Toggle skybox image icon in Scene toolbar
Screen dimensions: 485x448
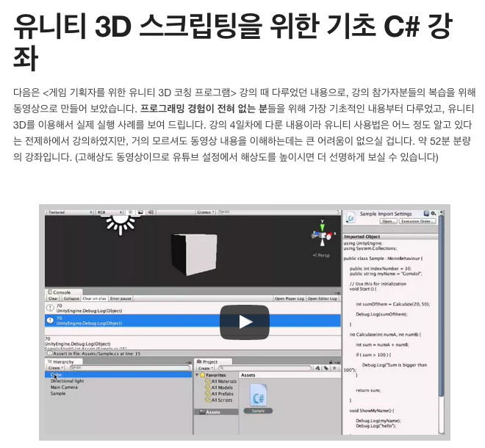point(140,212)
